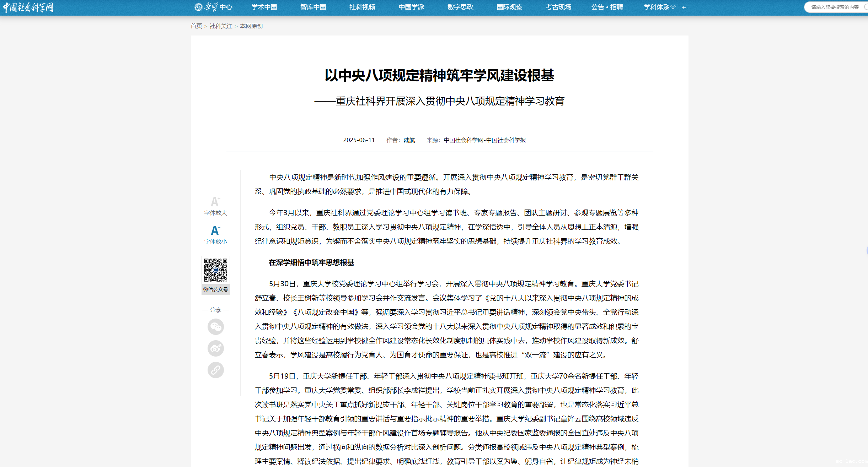Click the 公告·招聘 menu item
The height and width of the screenshot is (467, 868).
[607, 7]
